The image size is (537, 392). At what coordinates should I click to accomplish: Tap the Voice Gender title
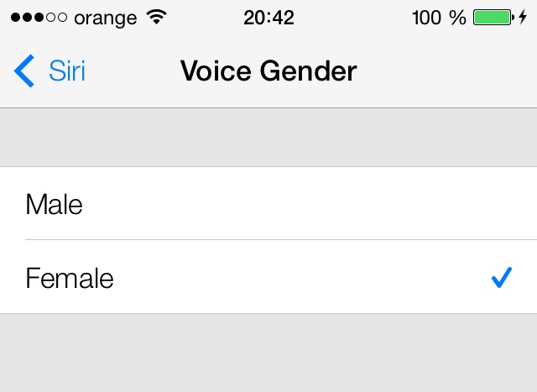coord(268,71)
